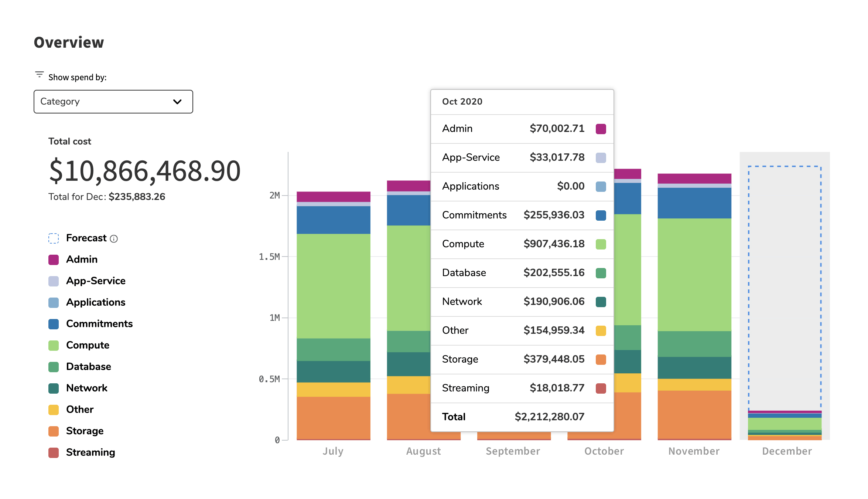This screenshot has height=499, width=868.
Task: Select the Storage row in tooltip
Action: 522,359
